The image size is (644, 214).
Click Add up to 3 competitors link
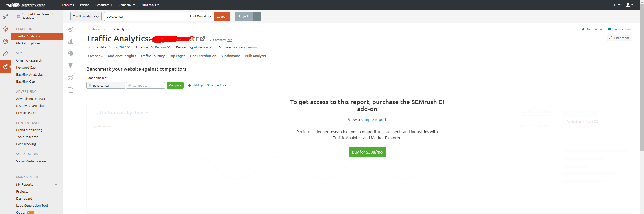[207, 85]
